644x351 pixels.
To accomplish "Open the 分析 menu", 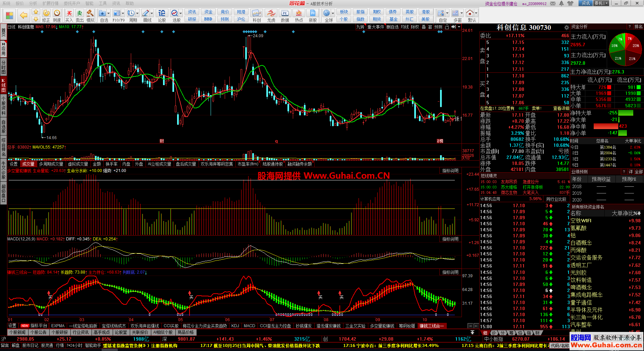I will click(33, 3).
